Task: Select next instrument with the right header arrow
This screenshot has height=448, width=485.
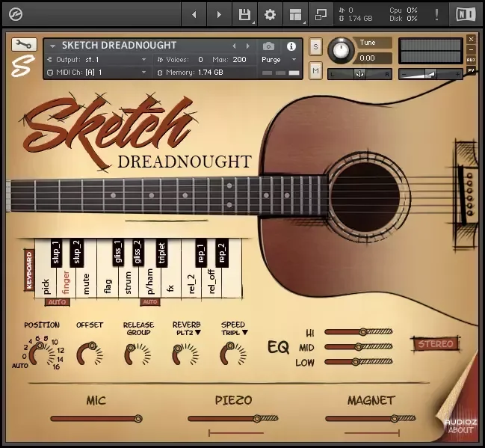Action: [248, 46]
